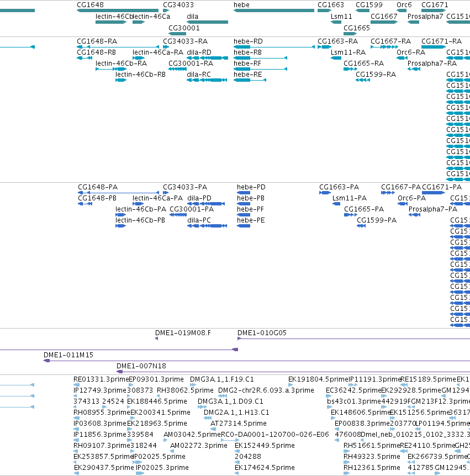Select transcript lectin-46Ca-RA
Screen dimensions: 470x476
tap(158, 52)
